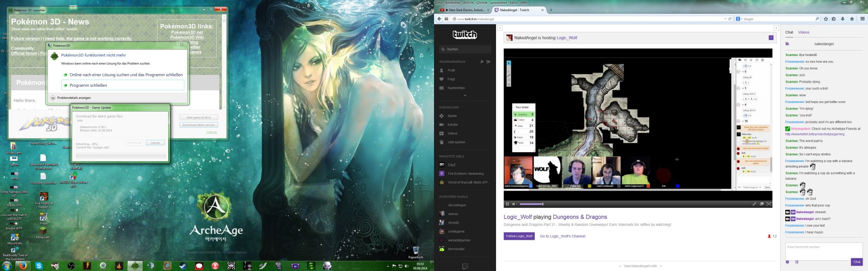Expand the sidebar user menu chevron
Screen dimensions: 868x271
465,96
